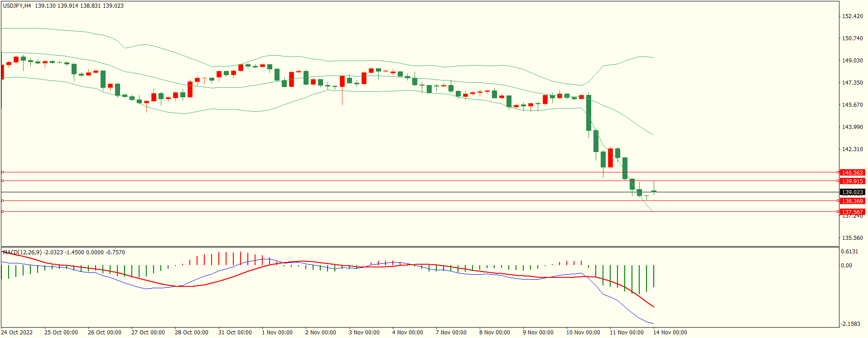868x338 pixels.
Task: Click the 140.563 red price label
Action: [852, 172]
